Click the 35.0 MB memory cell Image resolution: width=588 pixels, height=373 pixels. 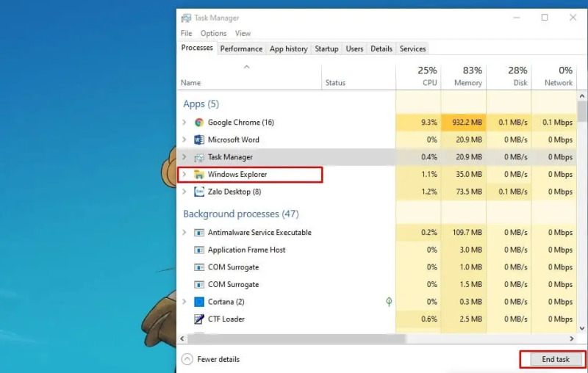pos(464,175)
